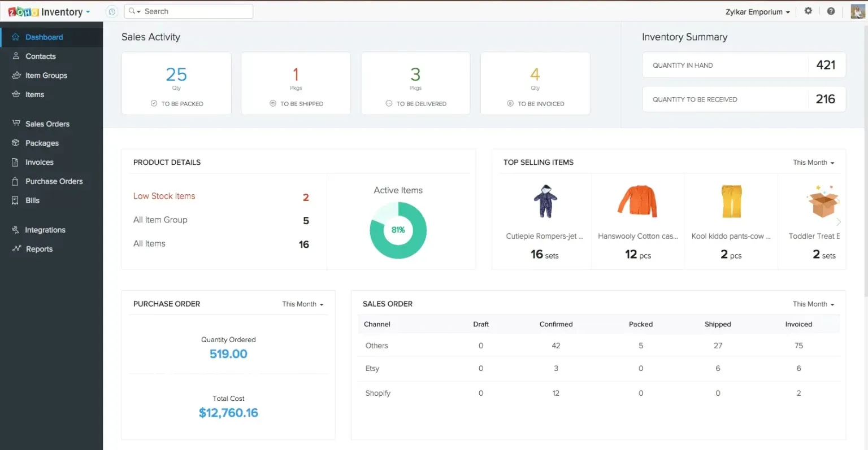Click the recent history clock icon
Screen dimensions: 868x450
(x=112, y=12)
